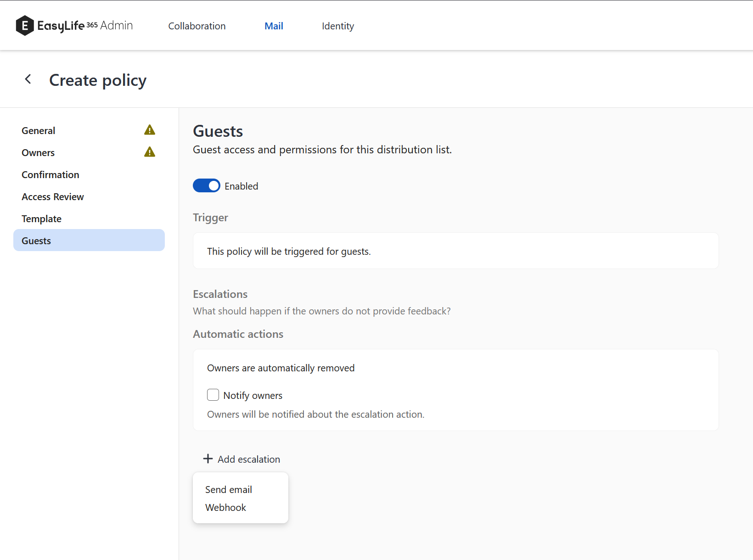The image size is (753, 560).
Task: Click the trigger description box for guests
Action: [455, 251]
